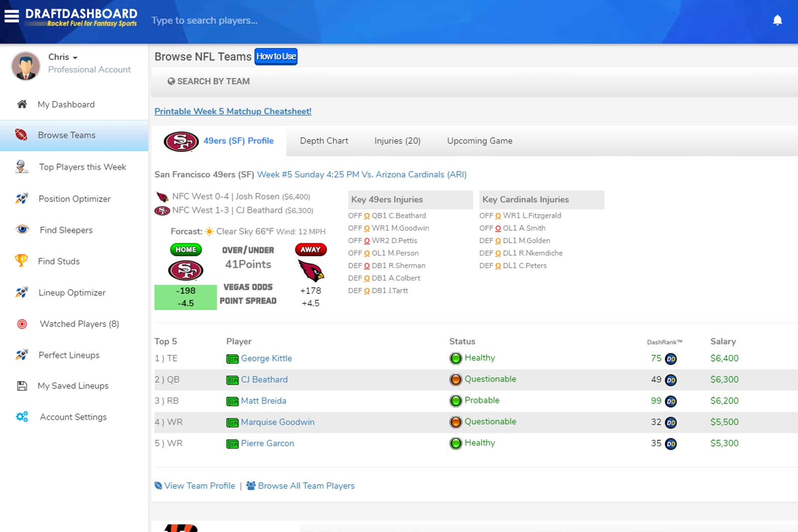This screenshot has width=798, height=532.
Task: Focus the player search field
Action: click(205, 20)
